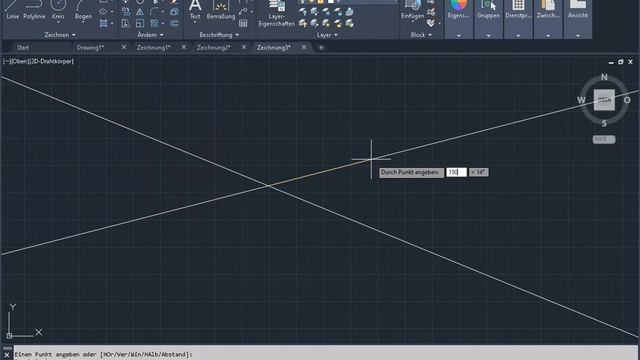Expand the Block panel flyout
Screen dimensions: 640x360
pos(421,35)
